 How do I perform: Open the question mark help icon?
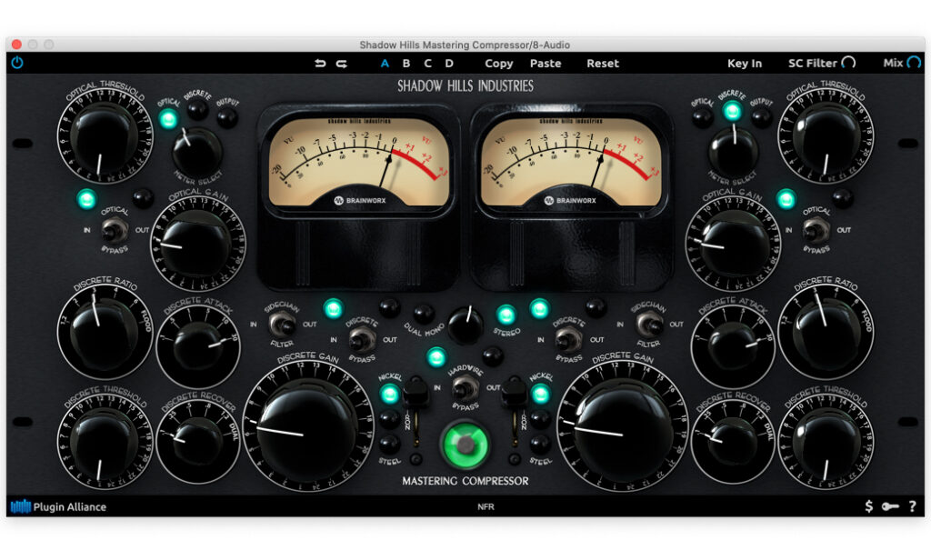913,506
